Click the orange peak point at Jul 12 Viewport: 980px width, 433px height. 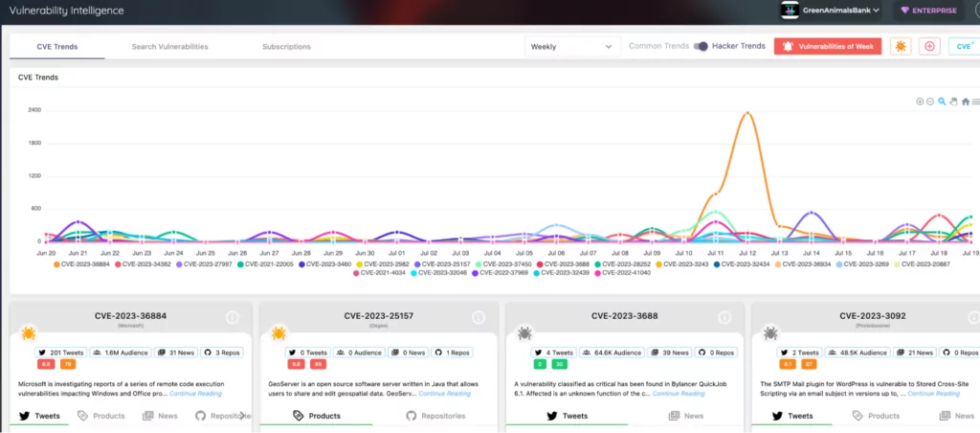pyautogui.click(x=746, y=113)
